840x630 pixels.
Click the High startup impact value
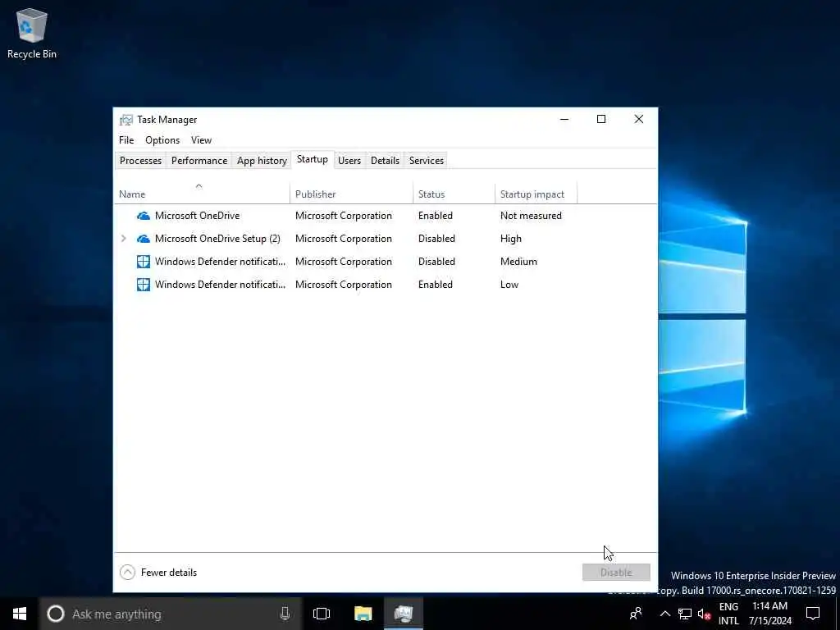(x=510, y=239)
